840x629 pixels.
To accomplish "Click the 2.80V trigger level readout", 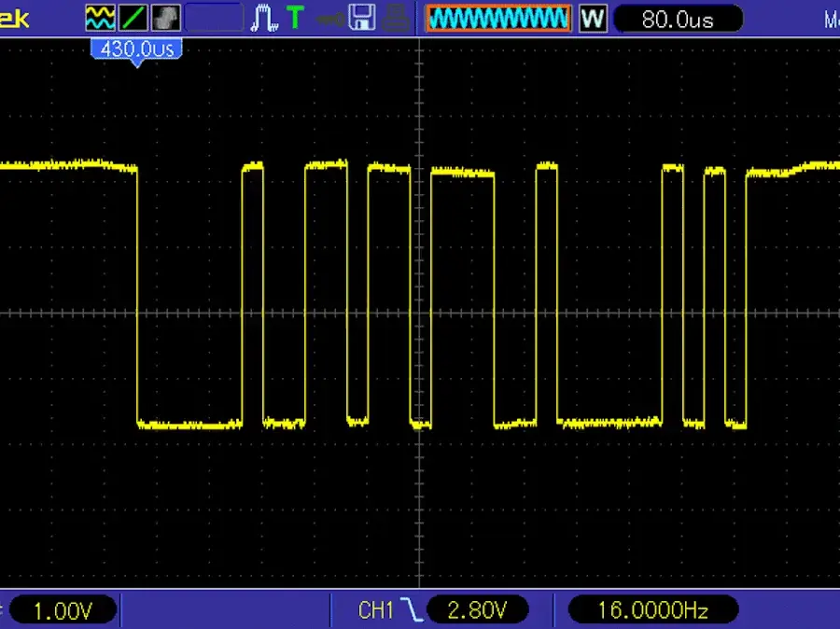I will coord(478,609).
